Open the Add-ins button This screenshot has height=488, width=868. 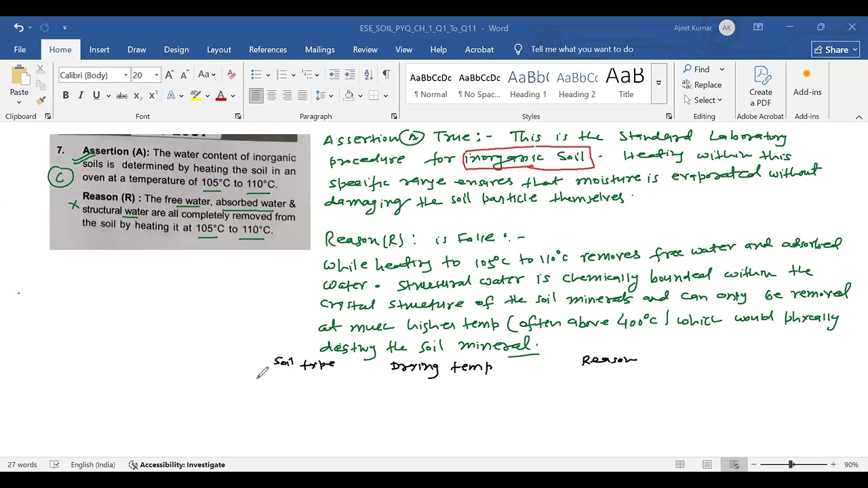pos(807,83)
